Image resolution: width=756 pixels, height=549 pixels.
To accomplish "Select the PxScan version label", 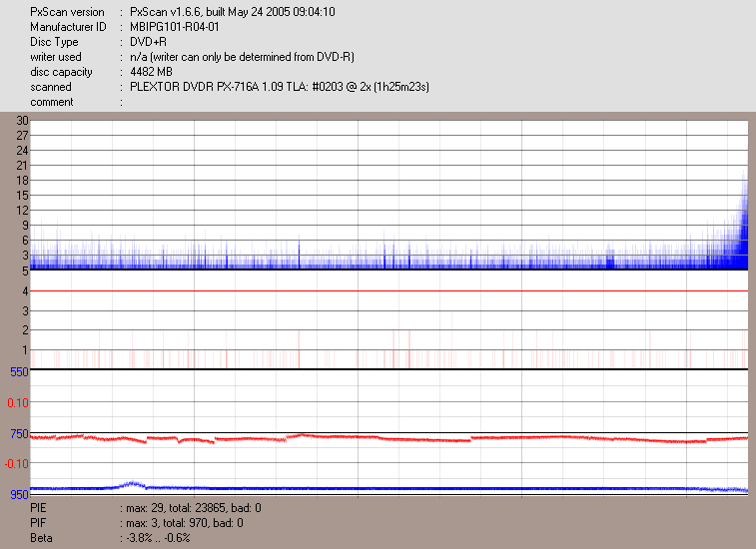I will (x=67, y=12).
